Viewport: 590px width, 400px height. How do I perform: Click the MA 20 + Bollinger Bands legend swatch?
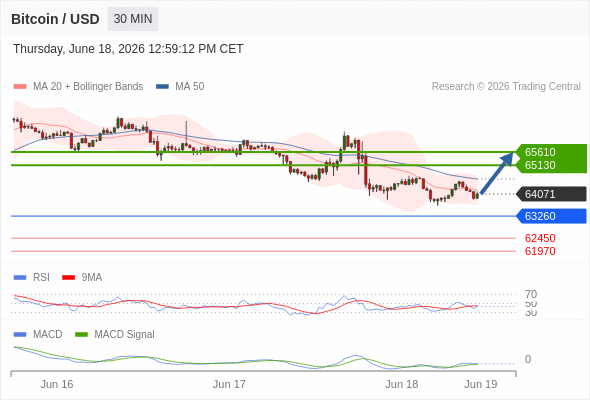(x=20, y=87)
